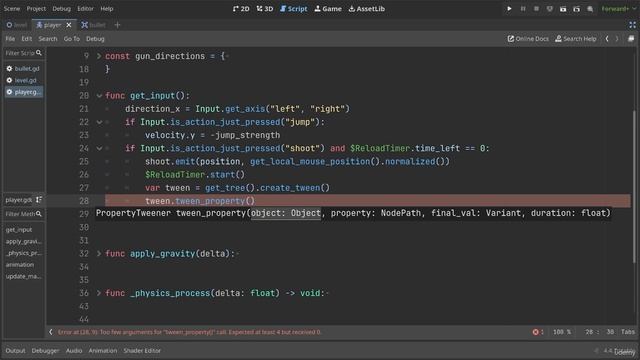Click the Filter Scripts search field
The width and height of the screenshot is (640, 360).
point(24,53)
